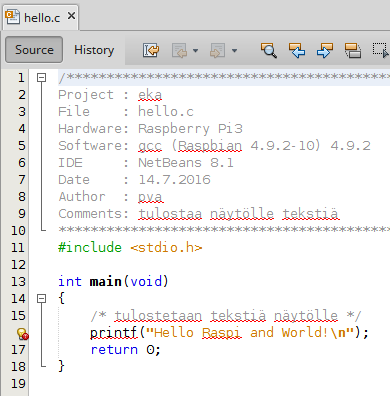Click the Forward navigation icon

coord(217,51)
